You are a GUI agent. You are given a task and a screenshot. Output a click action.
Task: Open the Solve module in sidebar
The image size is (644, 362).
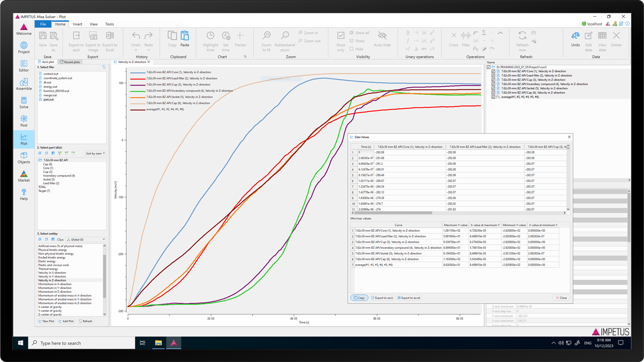coord(23,102)
